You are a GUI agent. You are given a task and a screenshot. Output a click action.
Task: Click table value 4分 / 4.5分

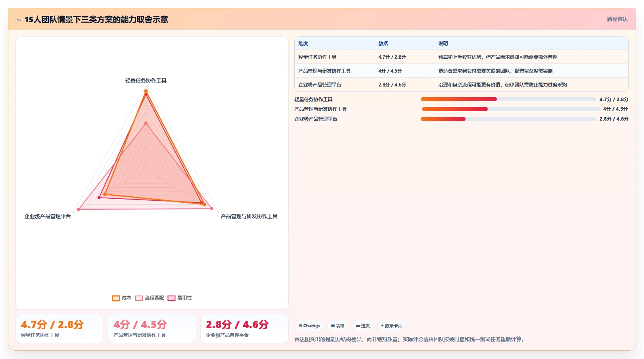390,71
